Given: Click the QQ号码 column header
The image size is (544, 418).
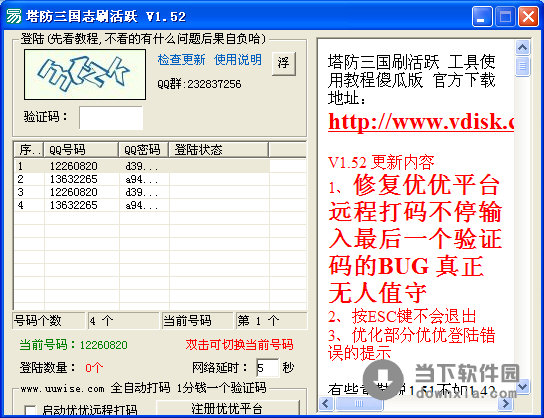Looking at the screenshot, I should (x=81, y=150).
